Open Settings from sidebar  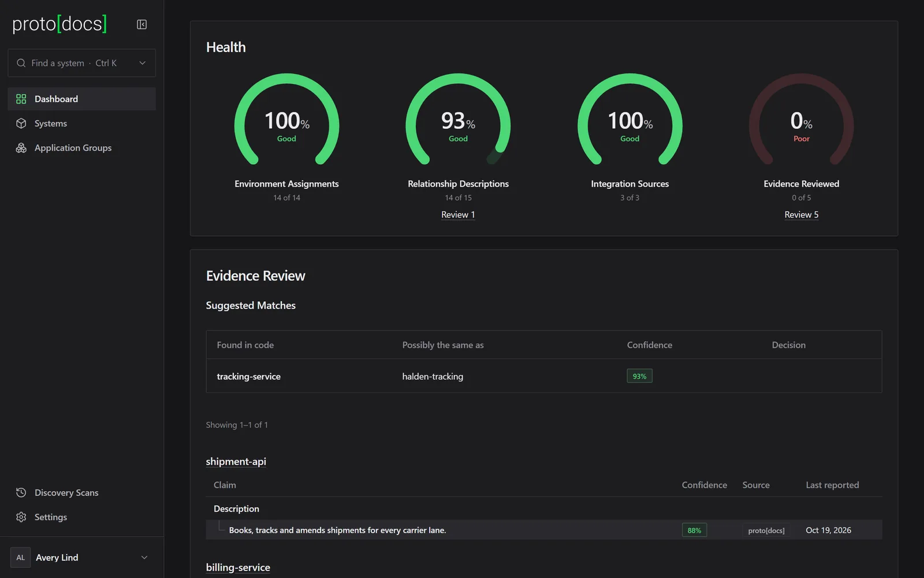click(81, 517)
